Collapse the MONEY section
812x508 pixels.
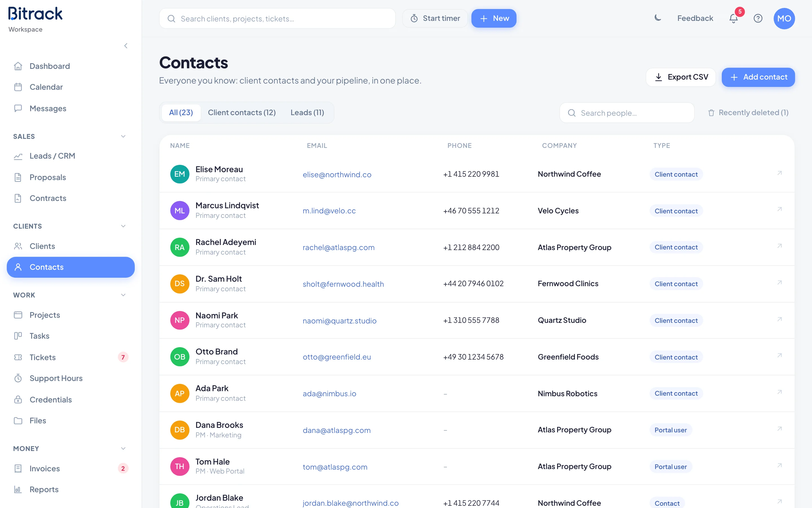(123, 448)
